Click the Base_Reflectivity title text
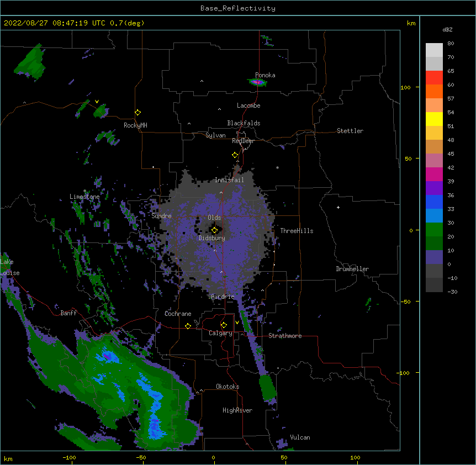The height and width of the screenshot is (465, 476). (x=237, y=8)
